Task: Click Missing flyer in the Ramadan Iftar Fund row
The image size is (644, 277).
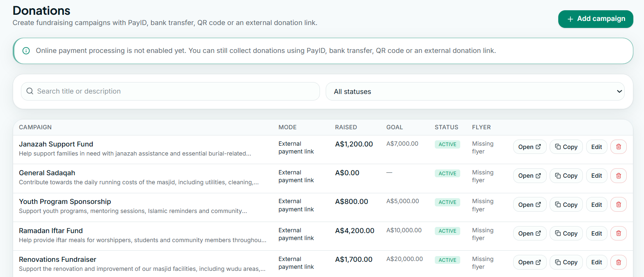Action: click(x=483, y=234)
